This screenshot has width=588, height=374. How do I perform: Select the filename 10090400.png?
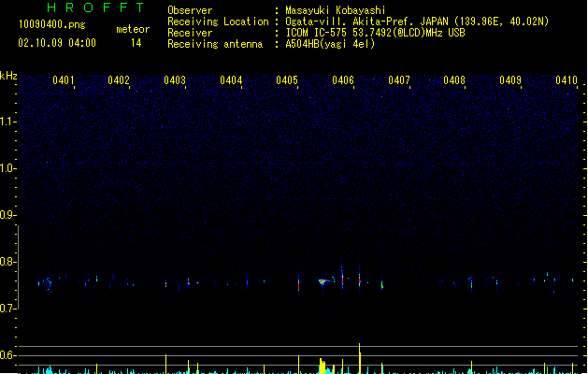(52, 24)
